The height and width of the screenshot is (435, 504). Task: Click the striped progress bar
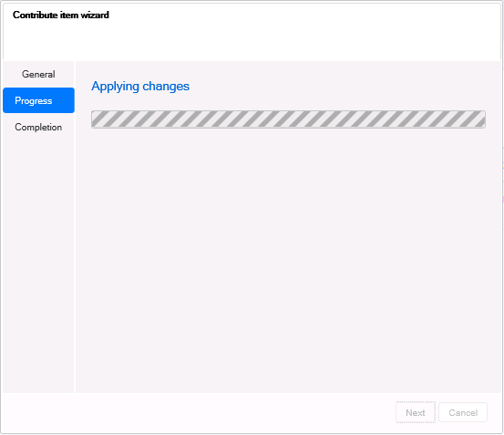[x=288, y=119]
